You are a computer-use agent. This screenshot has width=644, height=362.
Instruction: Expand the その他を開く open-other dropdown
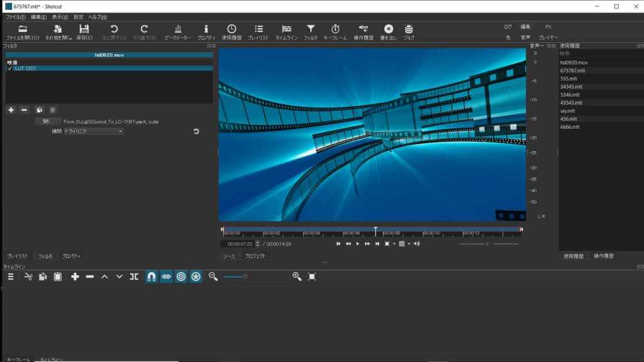click(57, 32)
